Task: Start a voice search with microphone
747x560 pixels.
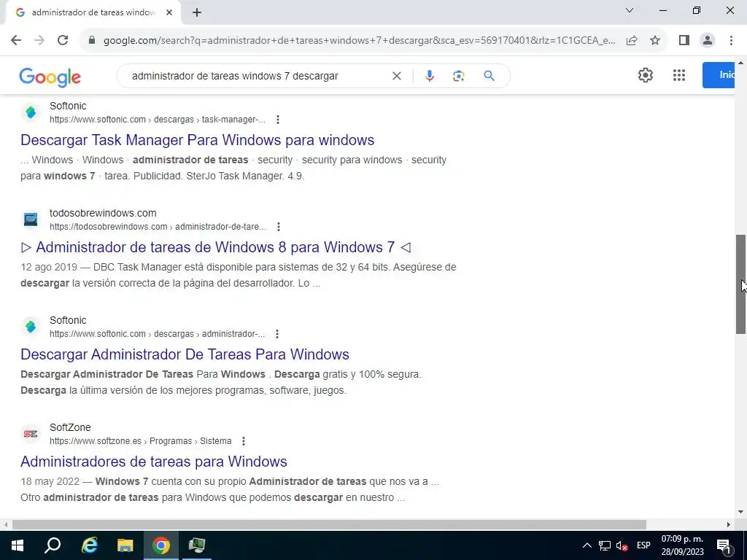Action: pyautogui.click(x=429, y=76)
